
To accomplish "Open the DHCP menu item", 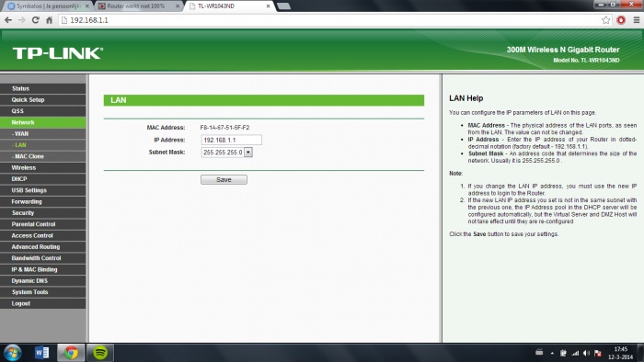I will coord(42,179).
